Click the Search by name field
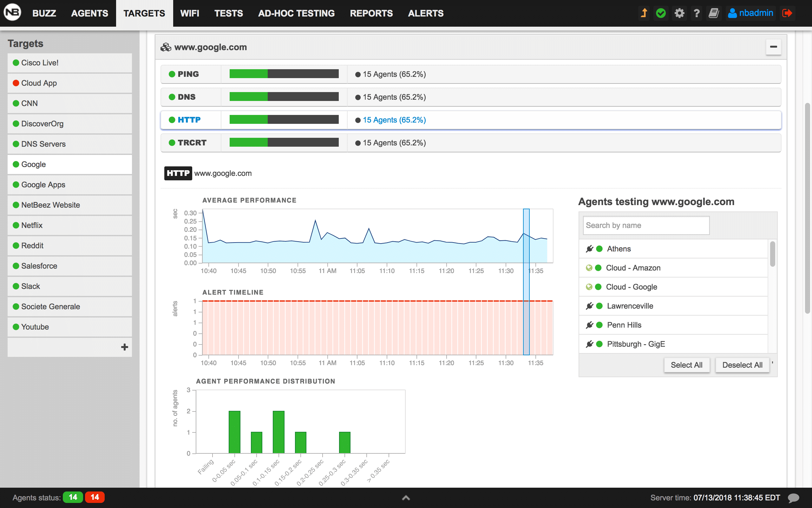 point(646,225)
